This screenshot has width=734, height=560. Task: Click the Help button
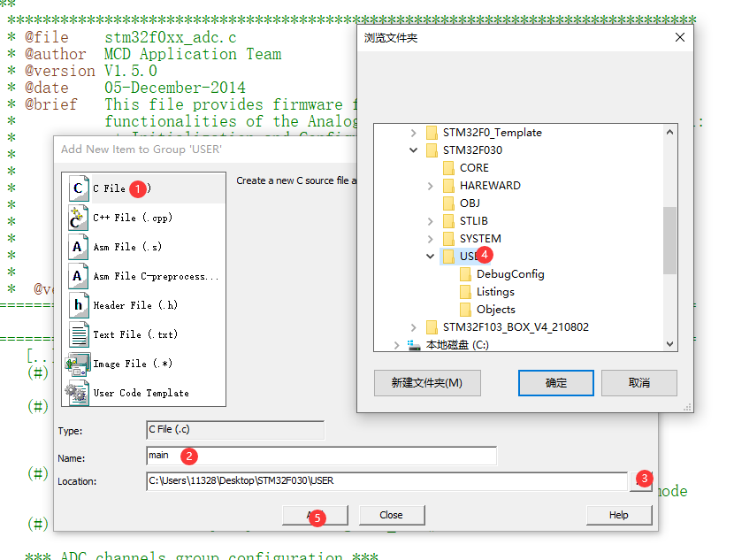619,514
